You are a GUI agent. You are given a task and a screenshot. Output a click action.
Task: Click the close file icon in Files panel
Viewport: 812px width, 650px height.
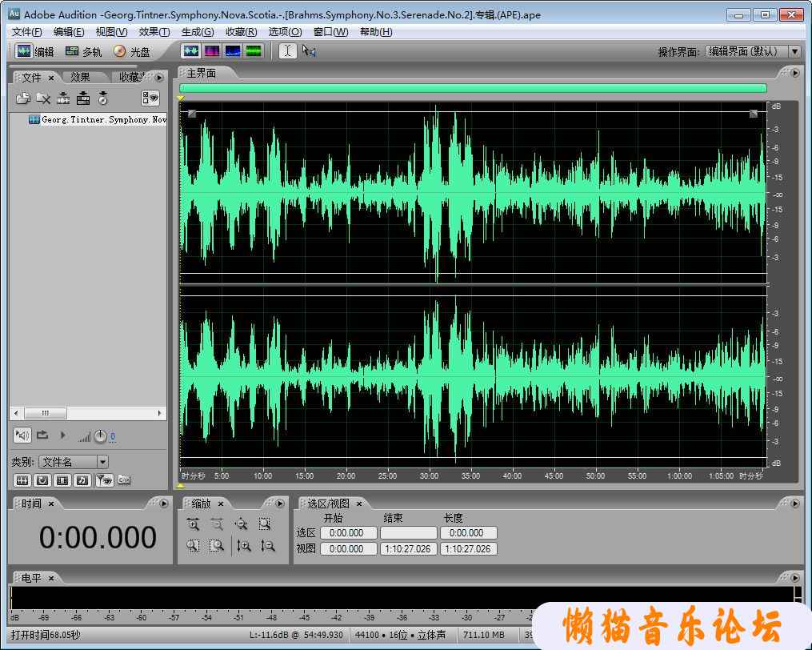43,98
